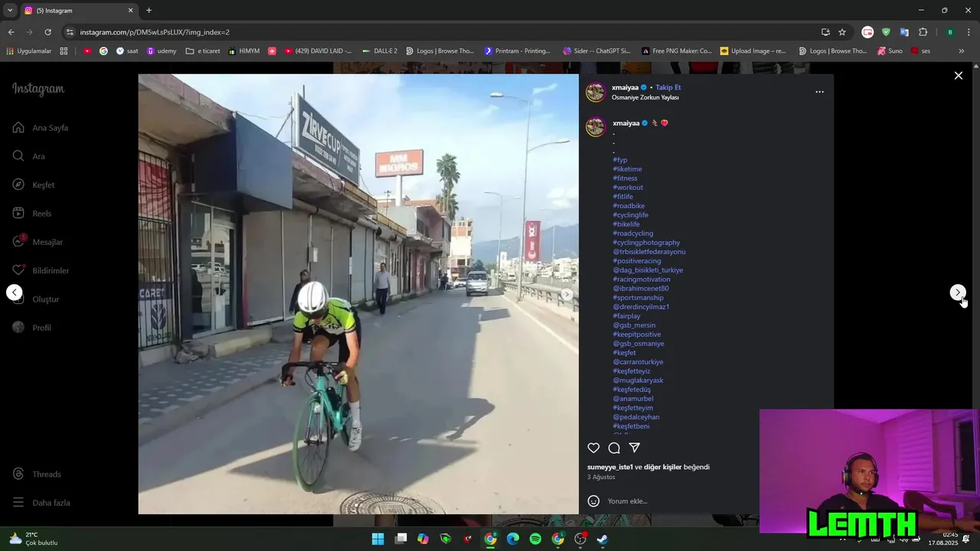The width and height of the screenshot is (980, 551).
Task: Expand the Daha fazla menu
Action: [x=41, y=503]
